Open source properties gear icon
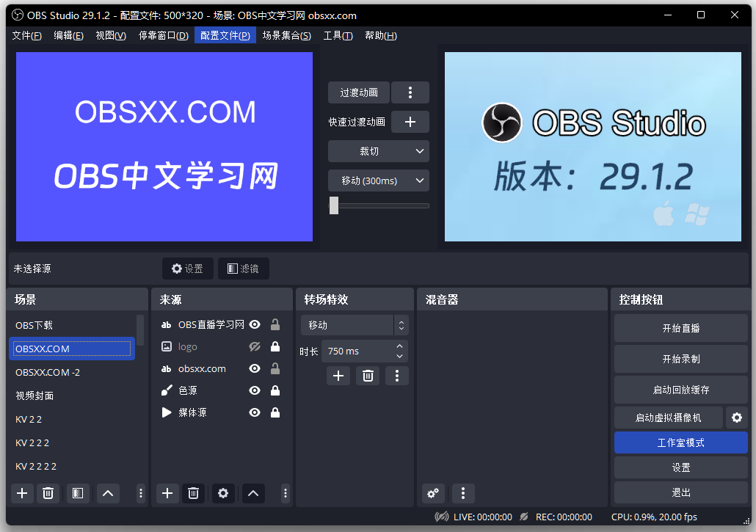The width and height of the screenshot is (756, 532). click(x=222, y=493)
